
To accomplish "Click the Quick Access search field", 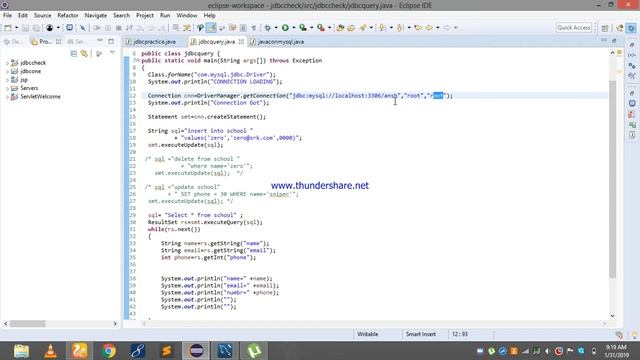I will coord(574,28).
